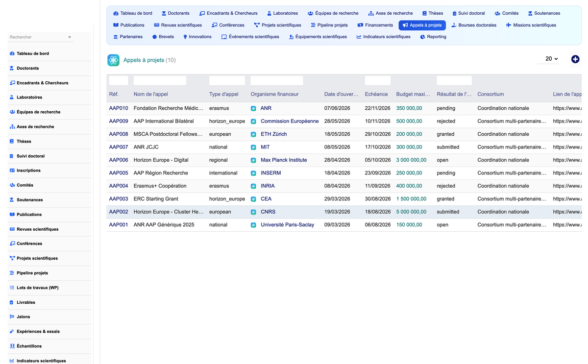The height and width of the screenshot is (364, 588).
Task: Select cell Erasmus+ Coopération
Action: pyautogui.click(x=160, y=186)
